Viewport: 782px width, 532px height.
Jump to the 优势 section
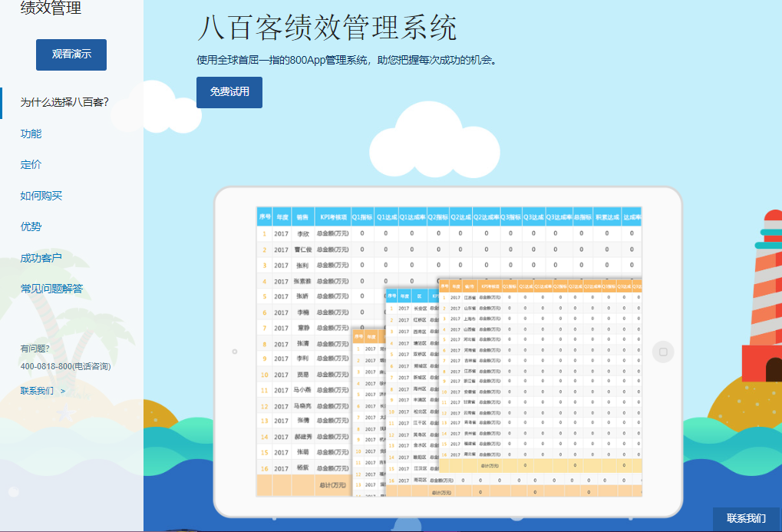pos(31,226)
